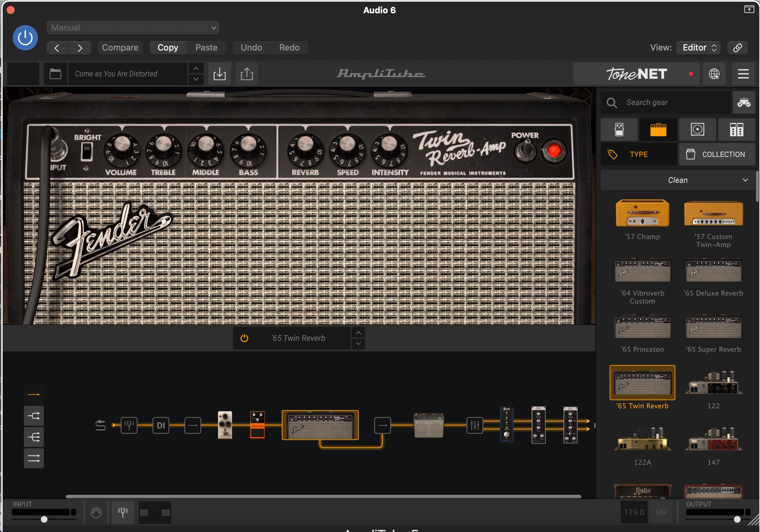Go to next preset arrow
760x532 pixels.
pos(80,48)
